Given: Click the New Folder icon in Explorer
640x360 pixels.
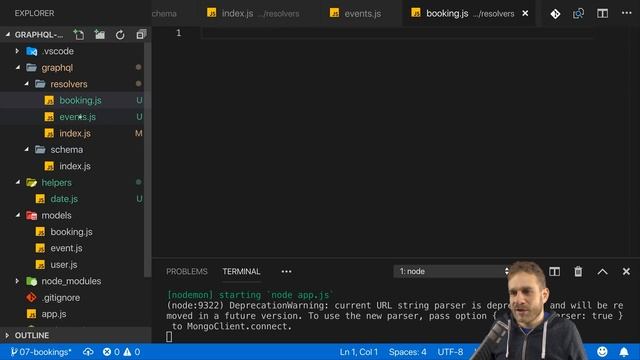Looking at the screenshot, I should (x=100, y=35).
